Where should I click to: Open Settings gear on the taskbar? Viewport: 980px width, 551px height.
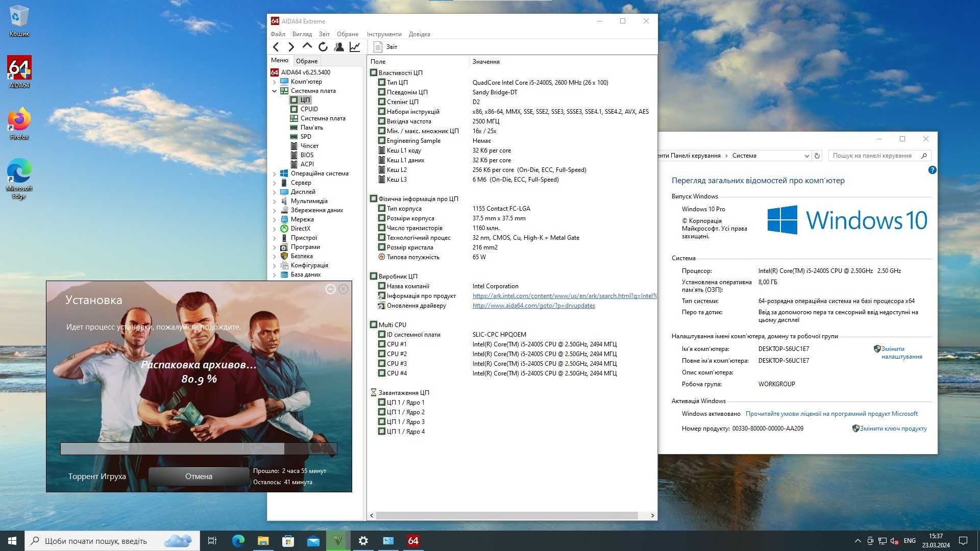point(363,541)
